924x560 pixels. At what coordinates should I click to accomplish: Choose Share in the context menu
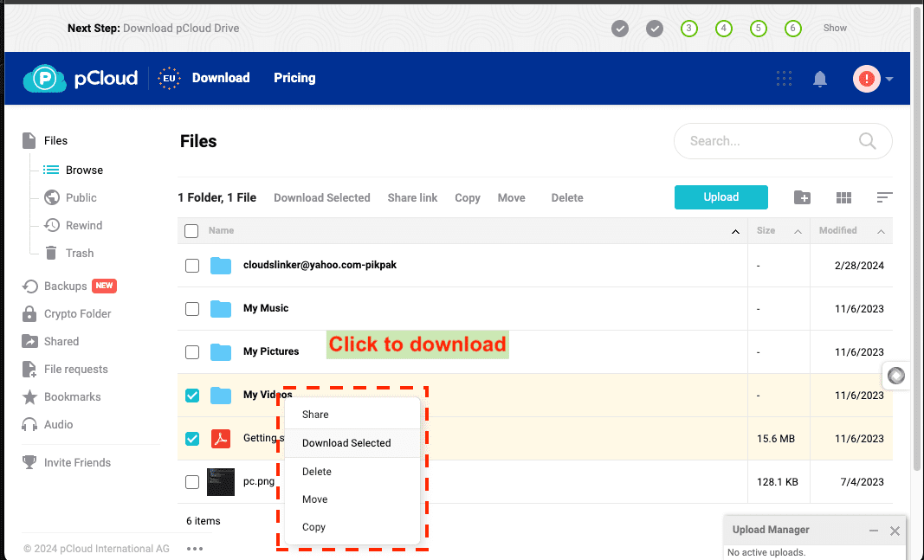(x=352, y=415)
